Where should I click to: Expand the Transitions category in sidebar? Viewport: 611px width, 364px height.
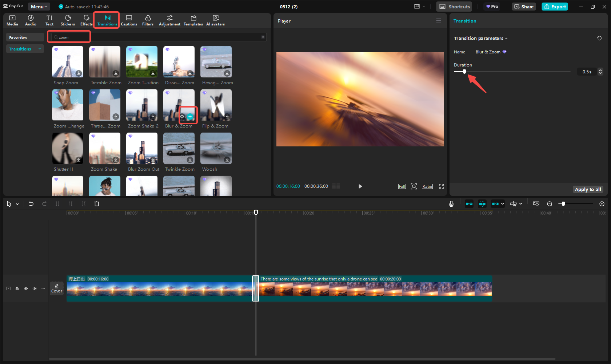tap(25, 49)
